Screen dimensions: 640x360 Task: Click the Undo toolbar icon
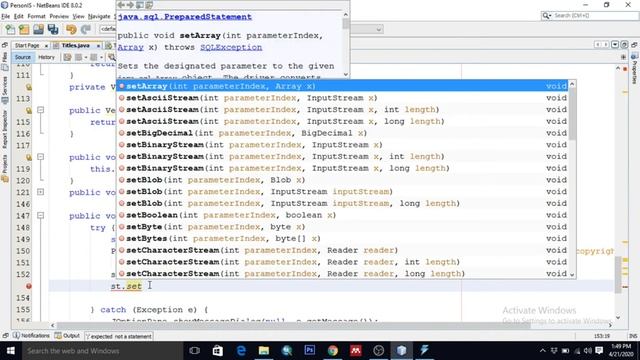(x=71, y=29)
